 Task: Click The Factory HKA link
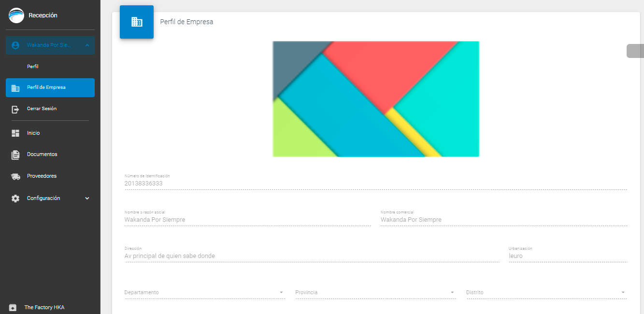44,308
